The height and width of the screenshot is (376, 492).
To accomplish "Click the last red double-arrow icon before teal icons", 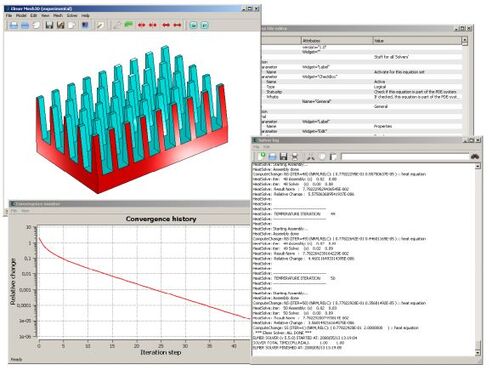I will (x=177, y=25).
